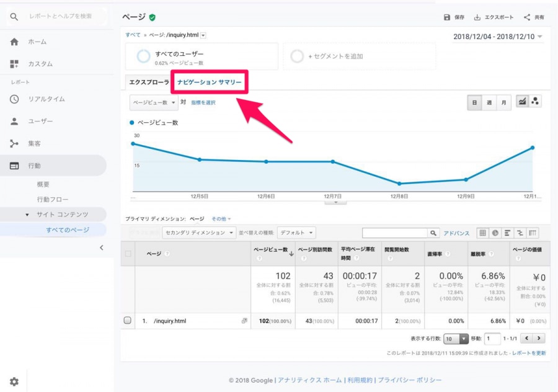
Task: Switch to the motion chart view icon
Action: click(x=535, y=102)
